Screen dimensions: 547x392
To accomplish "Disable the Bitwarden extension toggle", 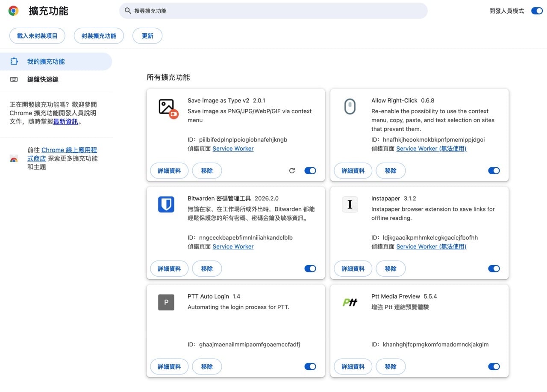I will pyautogui.click(x=310, y=269).
